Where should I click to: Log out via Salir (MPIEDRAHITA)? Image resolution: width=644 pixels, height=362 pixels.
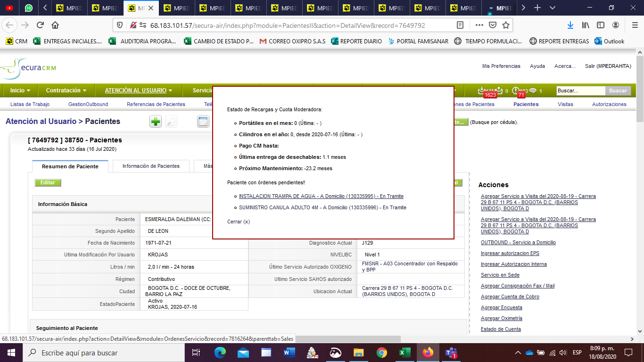pos(608,66)
